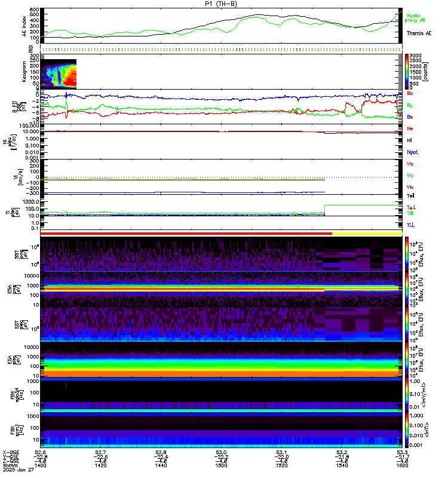
Task: Click the yellow segment of the mode bar
Action: (x=367, y=234)
